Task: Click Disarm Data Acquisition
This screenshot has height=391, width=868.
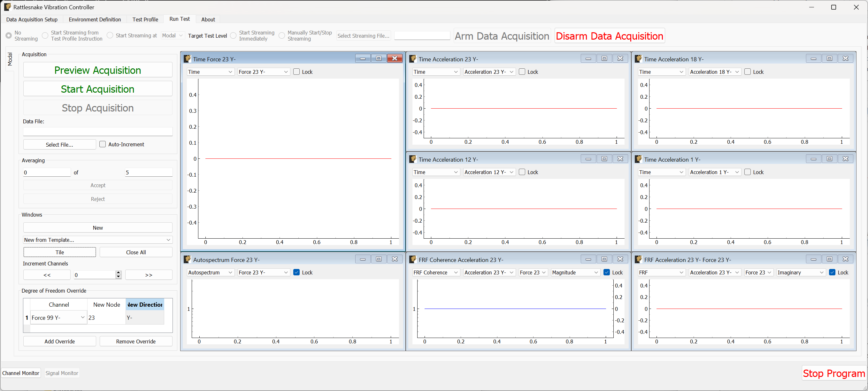Action: click(609, 36)
